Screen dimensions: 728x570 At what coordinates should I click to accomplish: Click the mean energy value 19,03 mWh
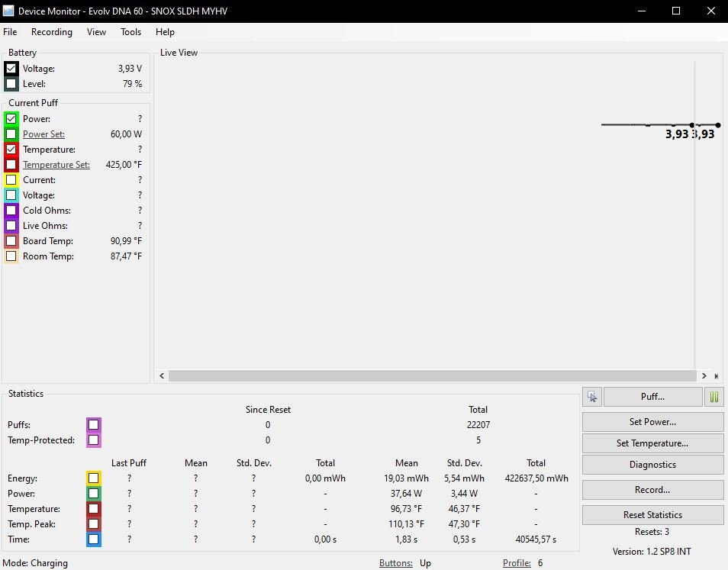click(406, 478)
